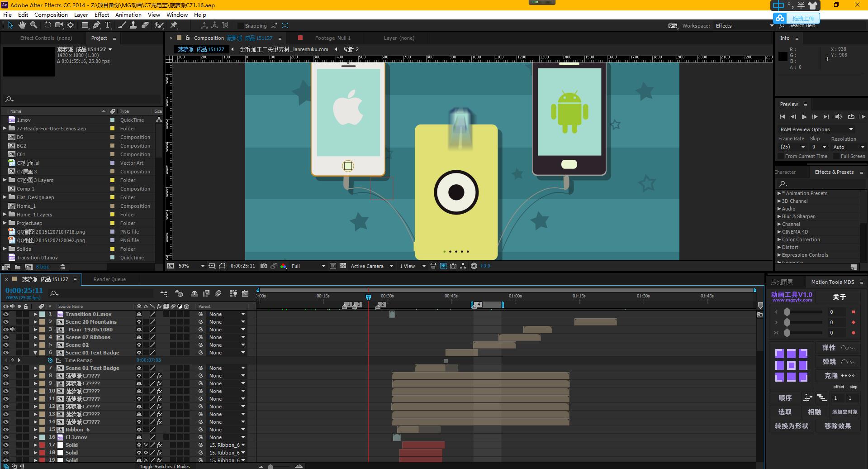868x469 pixels.
Task: Enable the Snapping checkbox
Action: click(x=241, y=26)
